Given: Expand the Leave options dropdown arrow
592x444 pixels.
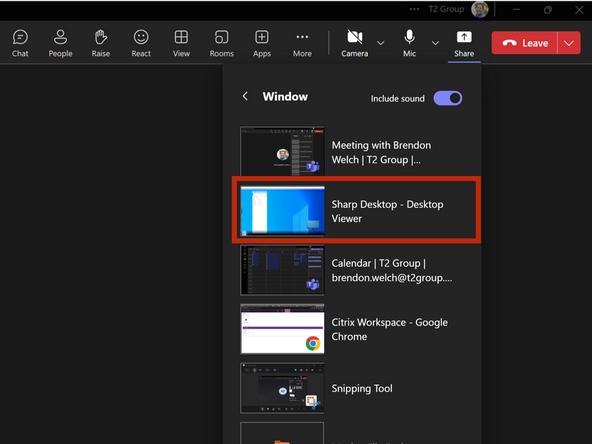Looking at the screenshot, I should pos(569,43).
